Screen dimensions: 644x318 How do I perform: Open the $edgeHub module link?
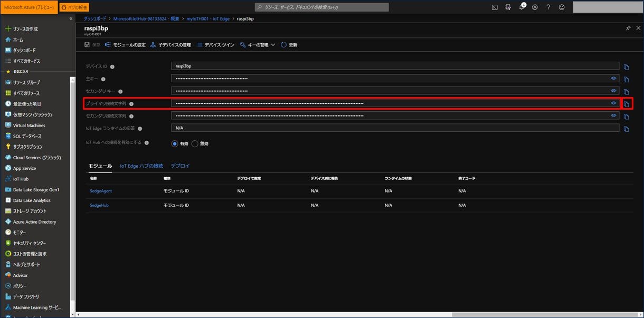tap(99, 205)
